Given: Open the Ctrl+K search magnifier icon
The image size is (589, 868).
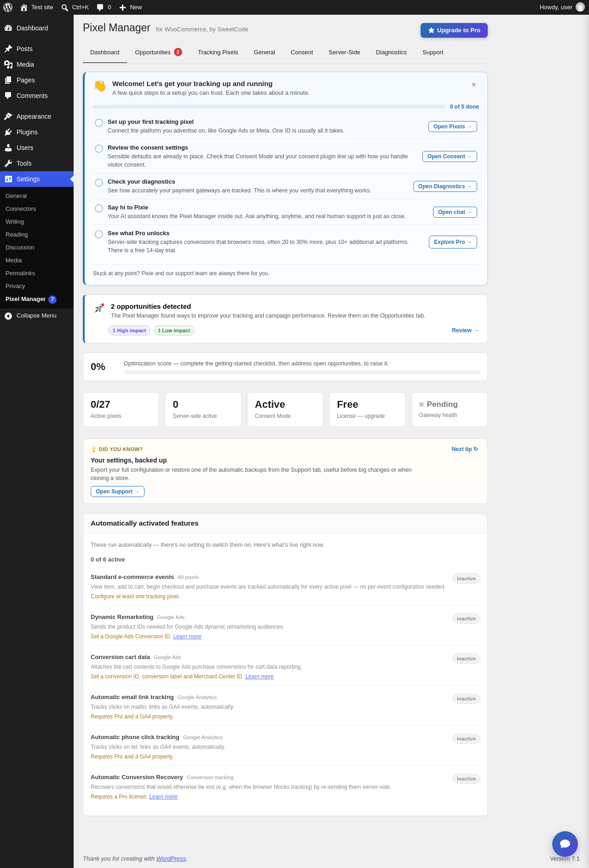Looking at the screenshot, I should (65, 7).
